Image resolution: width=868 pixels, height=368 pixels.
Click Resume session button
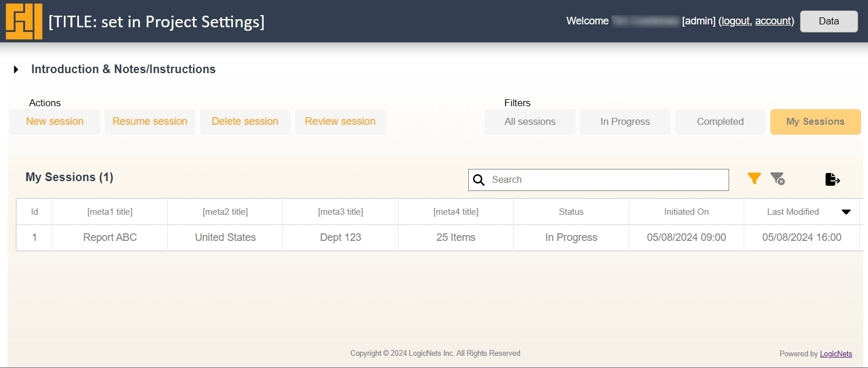(x=150, y=121)
